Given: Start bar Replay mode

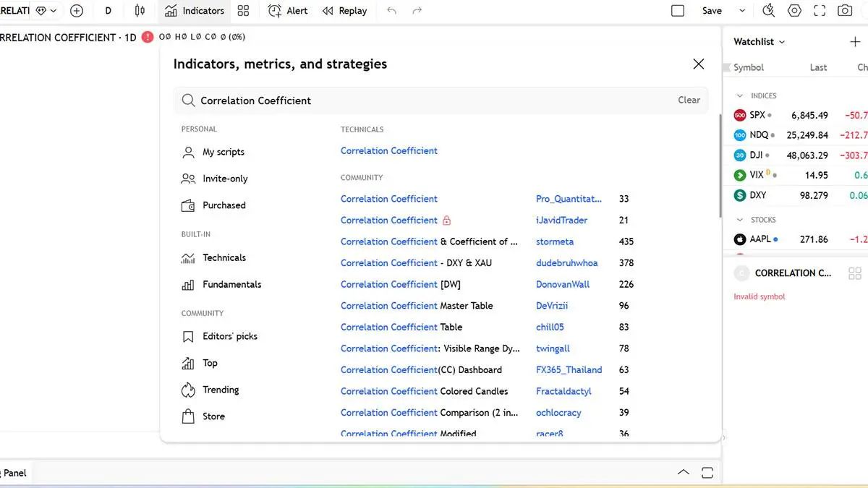Looking at the screenshot, I should click(x=344, y=11).
